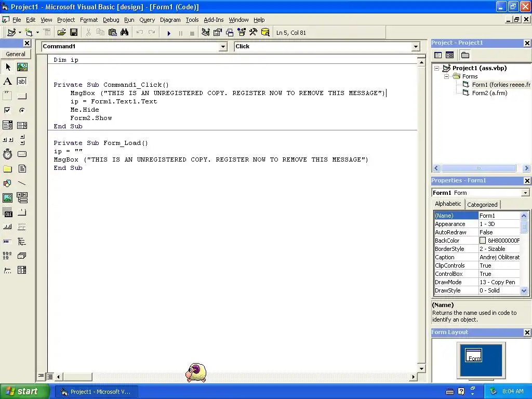The width and height of the screenshot is (532, 399).
Task: Open the Click procedure dropdown
Action: point(416,46)
